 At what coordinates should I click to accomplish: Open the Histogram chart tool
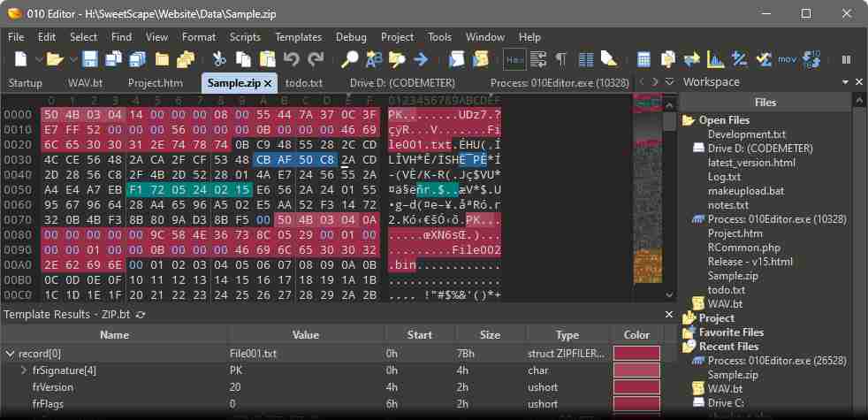[714, 59]
